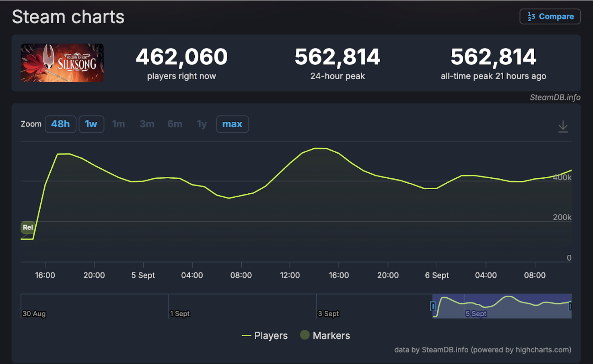Viewport: 593px width, 364px height.
Task: Select the 6m zoom option
Action: pos(175,124)
